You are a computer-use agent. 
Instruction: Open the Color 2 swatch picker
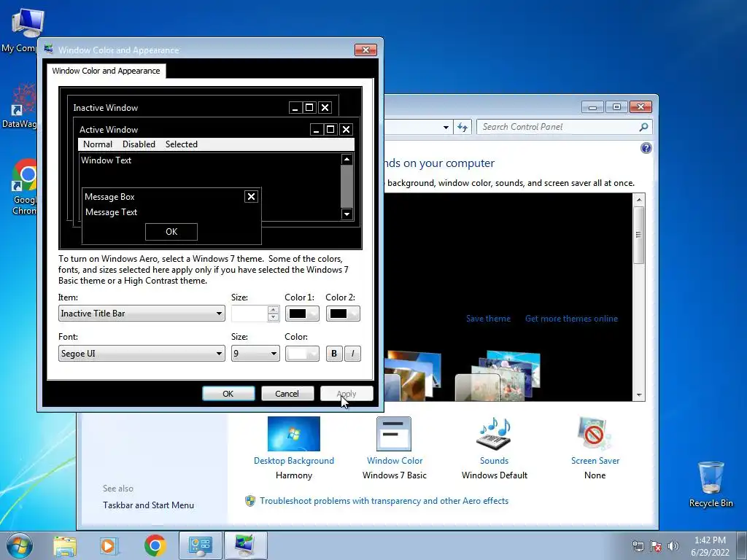click(x=343, y=314)
